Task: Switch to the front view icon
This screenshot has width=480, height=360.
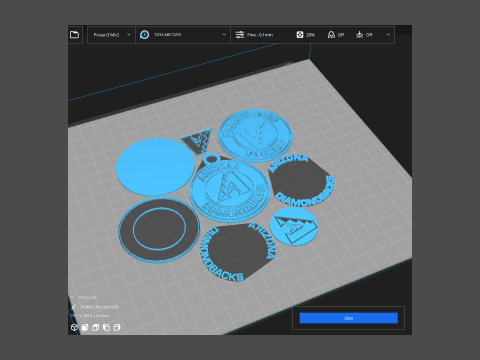Action: 85,328
